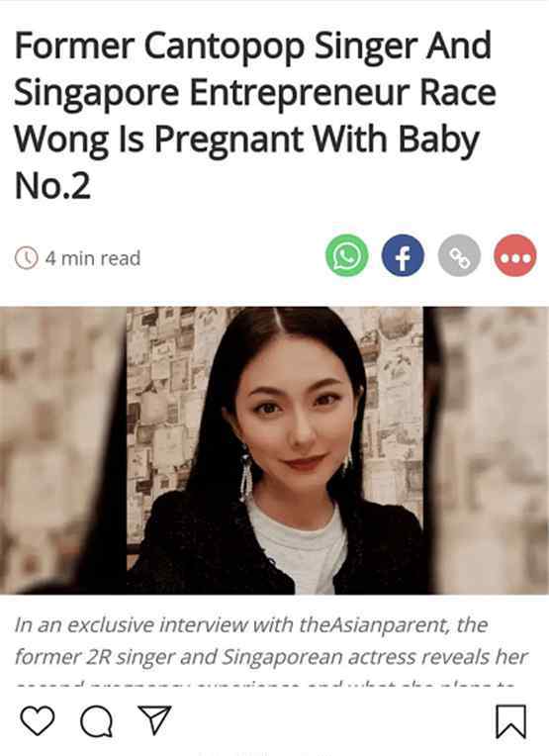Share the article on Facebook

pyautogui.click(x=403, y=255)
